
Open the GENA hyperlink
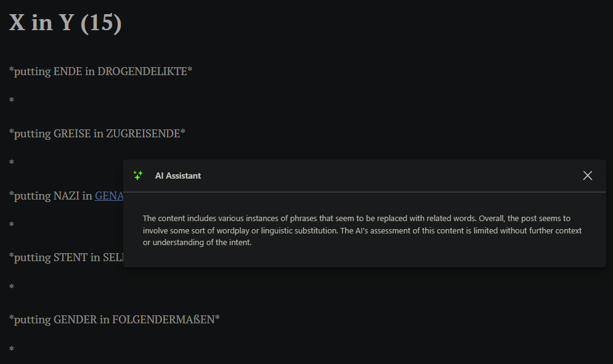click(x=110, y=196)
